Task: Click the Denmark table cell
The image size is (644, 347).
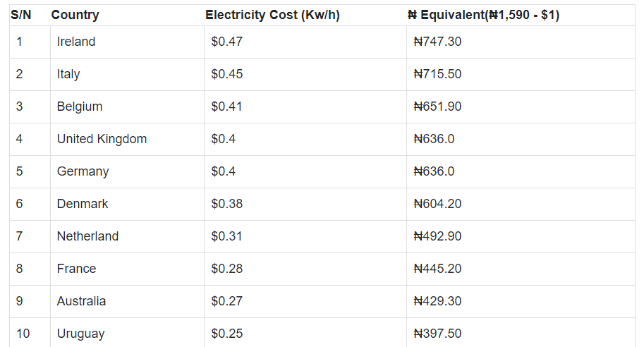Action: [83, 204]
